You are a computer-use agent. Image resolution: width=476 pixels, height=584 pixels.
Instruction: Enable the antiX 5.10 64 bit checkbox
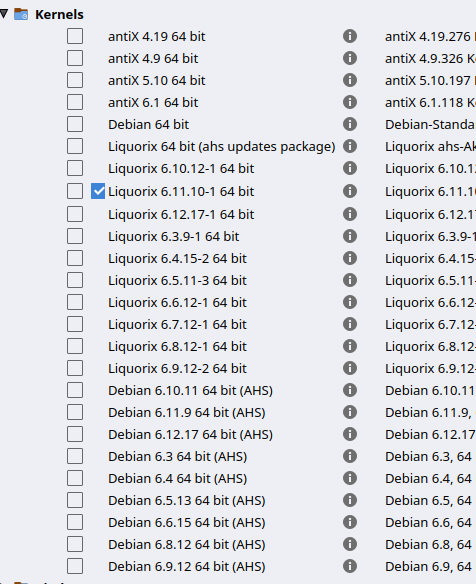(x=75, y=80)
